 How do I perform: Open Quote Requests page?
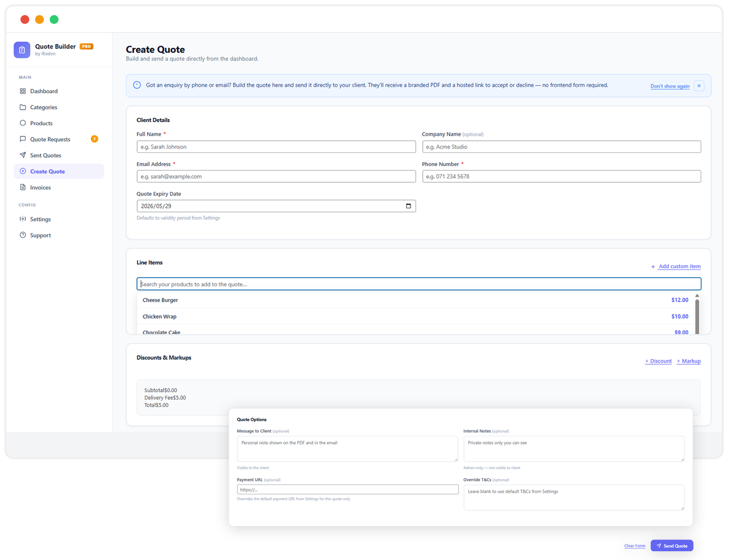[58, 139]
